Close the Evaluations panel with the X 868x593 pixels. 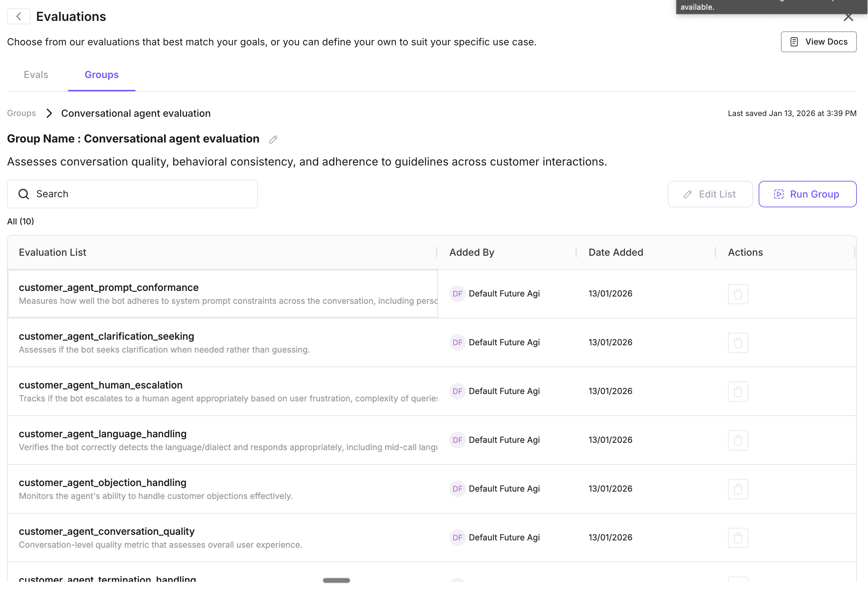848,17
